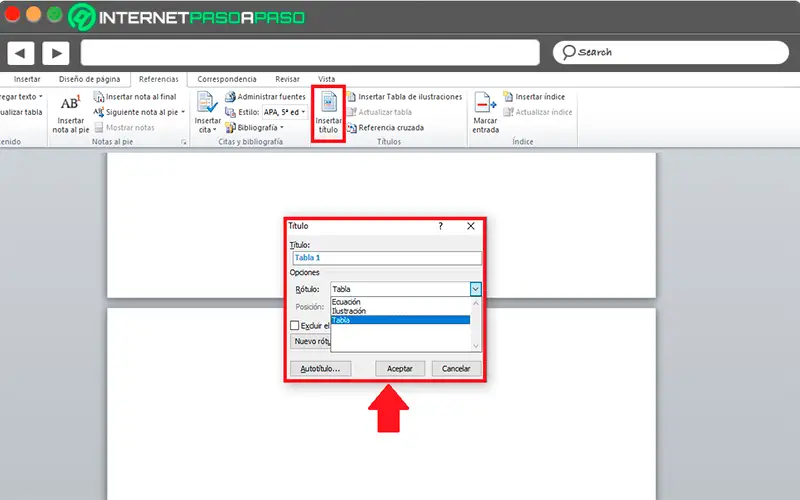Viewport: 800px width, 500px height.
Task: Click the Search input field
Action: pyautogui.click(x=671, y=52)
